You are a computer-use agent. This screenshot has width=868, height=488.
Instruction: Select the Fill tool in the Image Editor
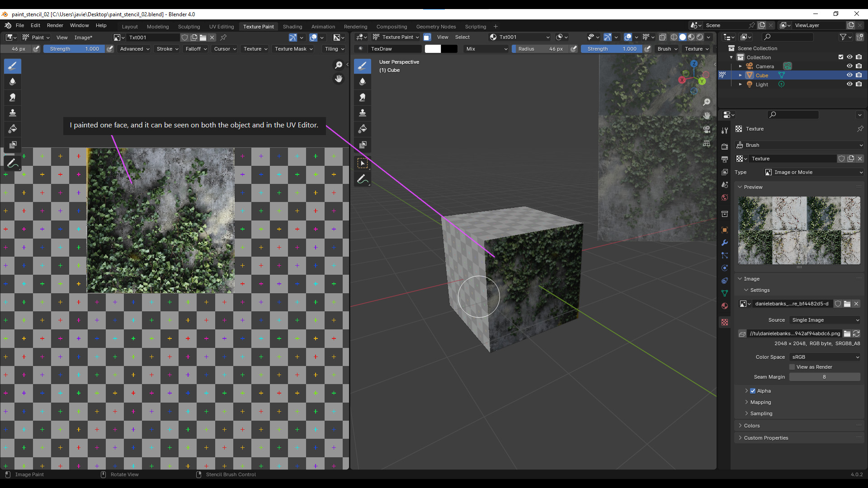(13, 129)
